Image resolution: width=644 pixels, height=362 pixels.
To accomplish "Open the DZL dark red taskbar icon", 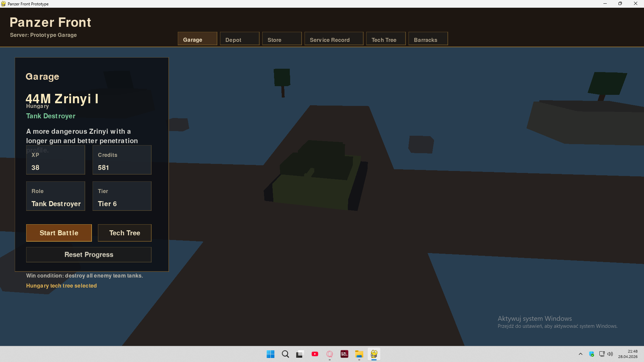I will pos(344,354).
